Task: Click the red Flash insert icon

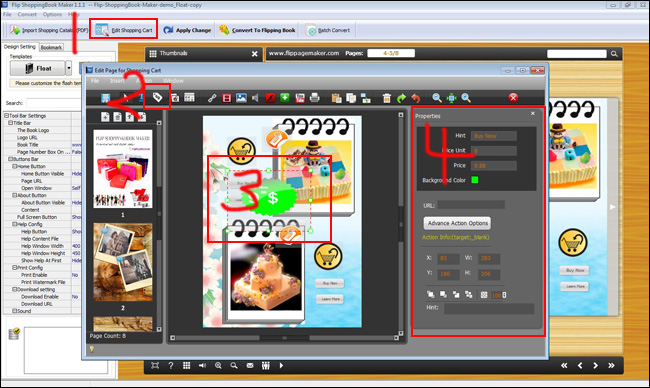Action: 270,98
